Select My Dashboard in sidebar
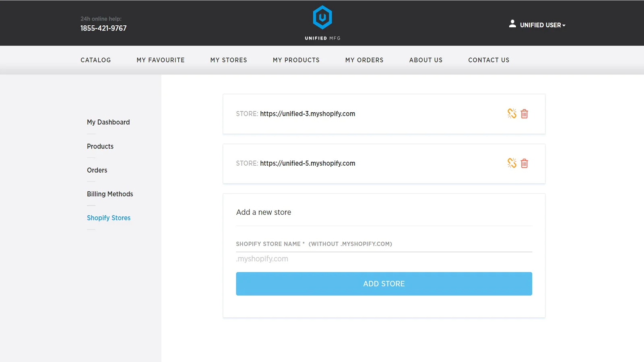 (108, 122)
